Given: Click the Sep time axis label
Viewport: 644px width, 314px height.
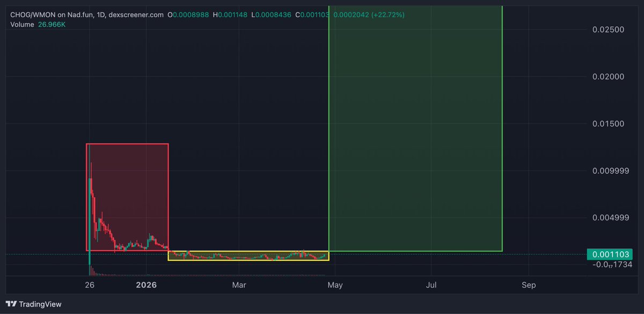Looking at the screenshot, I should [x=529, y=285].
